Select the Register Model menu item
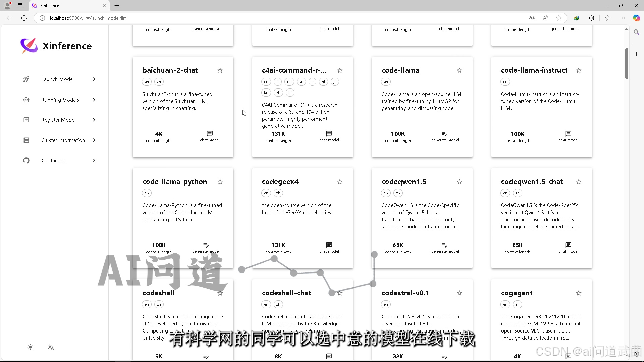 click(58, 120)
